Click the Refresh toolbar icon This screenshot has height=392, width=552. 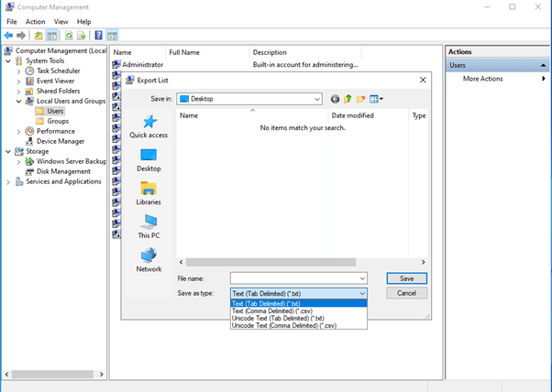click(69, 35)
